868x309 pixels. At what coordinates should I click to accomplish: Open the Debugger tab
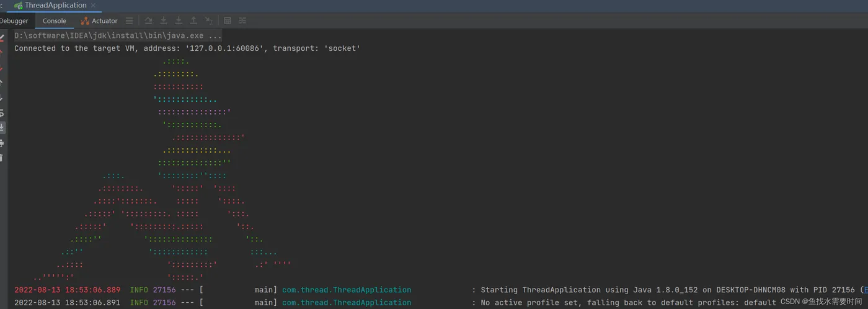coord(14,20)
